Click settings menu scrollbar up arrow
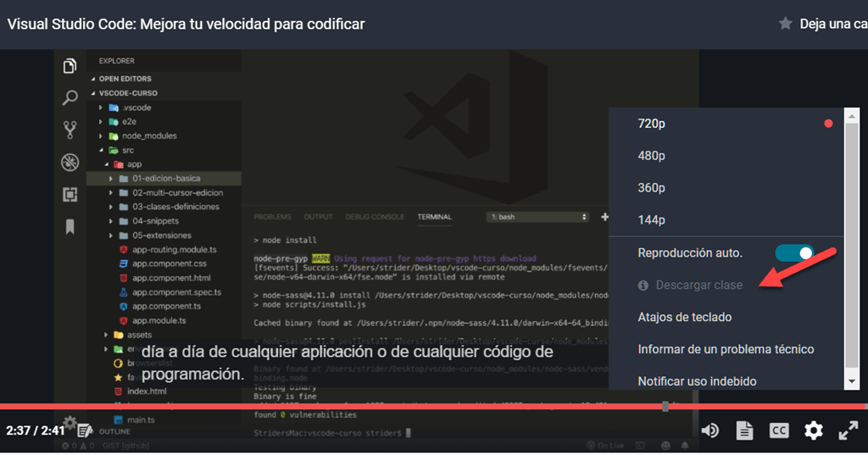The width and height of the screenshot is (868, 455). pyautogui.click(x=851, y=116)
